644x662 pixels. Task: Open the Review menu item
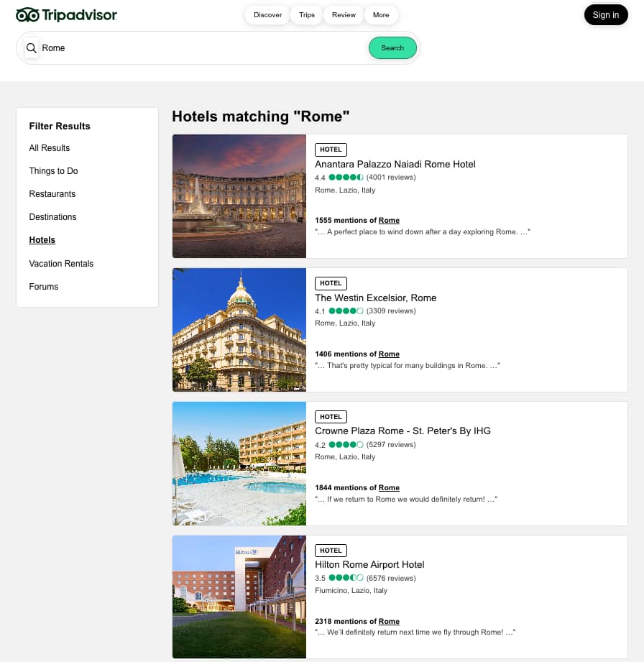click(344, 15)
